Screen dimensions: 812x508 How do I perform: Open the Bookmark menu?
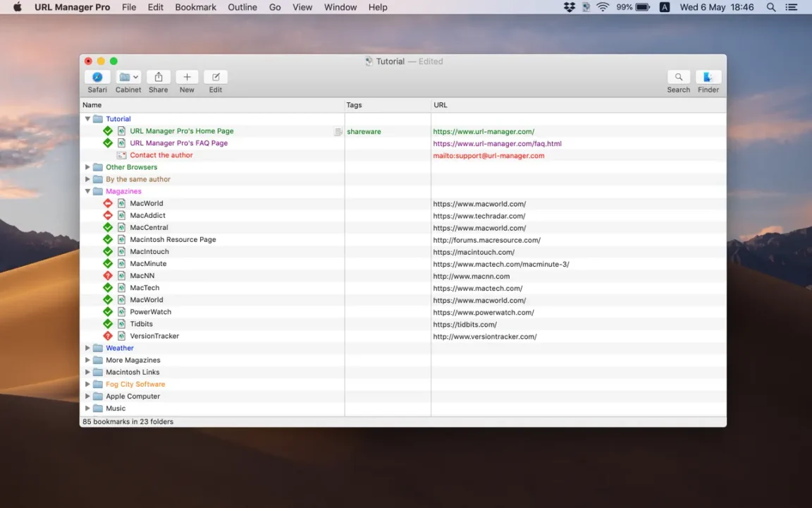195,7
